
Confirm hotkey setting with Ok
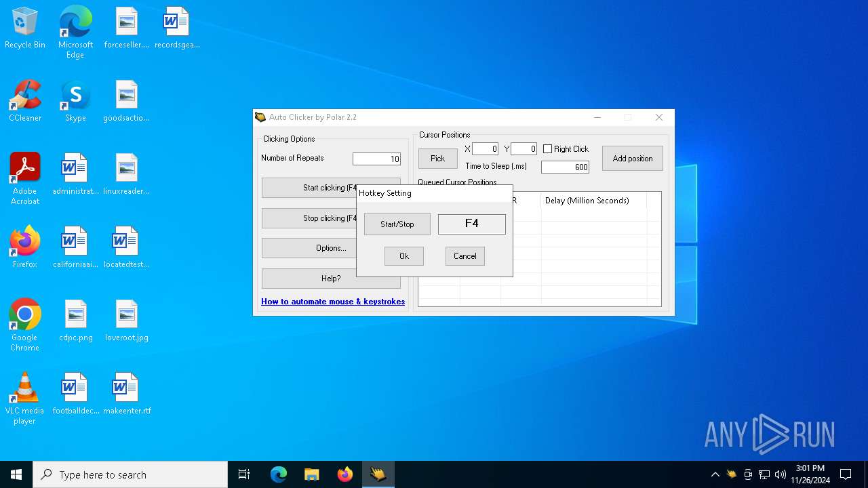click(x=404, y=256)
